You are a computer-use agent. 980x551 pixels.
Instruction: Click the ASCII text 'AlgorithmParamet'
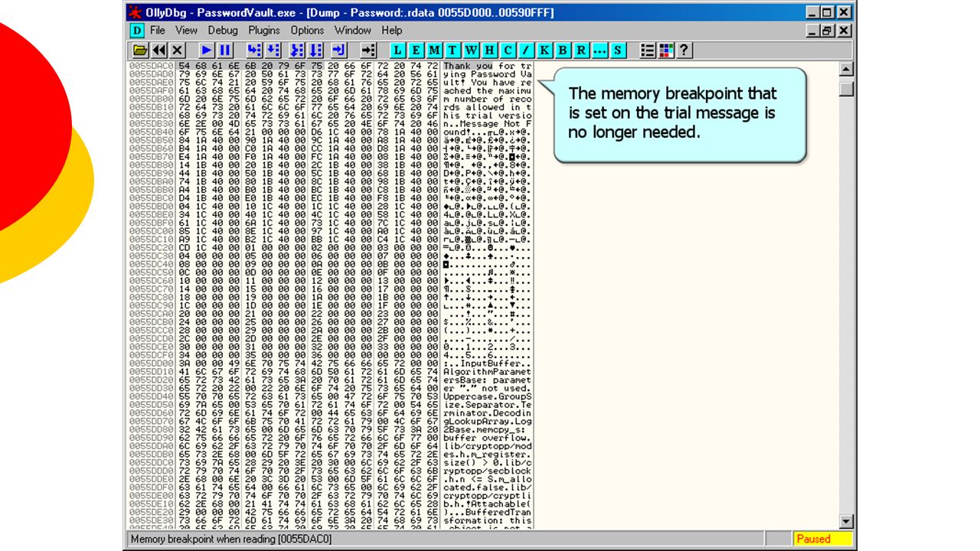[x=487, y=372]
